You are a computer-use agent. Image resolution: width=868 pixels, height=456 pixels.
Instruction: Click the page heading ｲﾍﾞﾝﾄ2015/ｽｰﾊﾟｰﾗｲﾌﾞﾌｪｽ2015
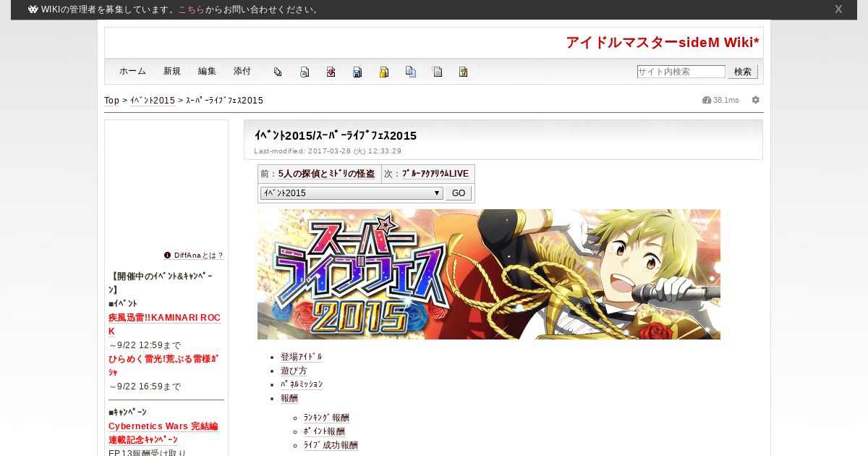pos(336,135)
